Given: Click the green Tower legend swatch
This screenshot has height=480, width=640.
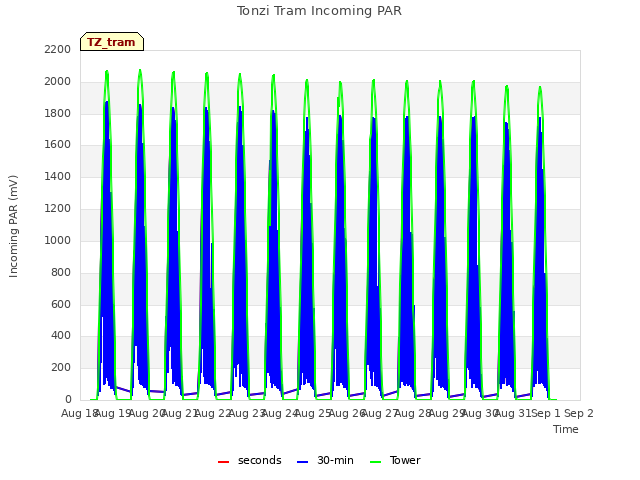Looking at the screenshot, I should (x=375, y=462).
